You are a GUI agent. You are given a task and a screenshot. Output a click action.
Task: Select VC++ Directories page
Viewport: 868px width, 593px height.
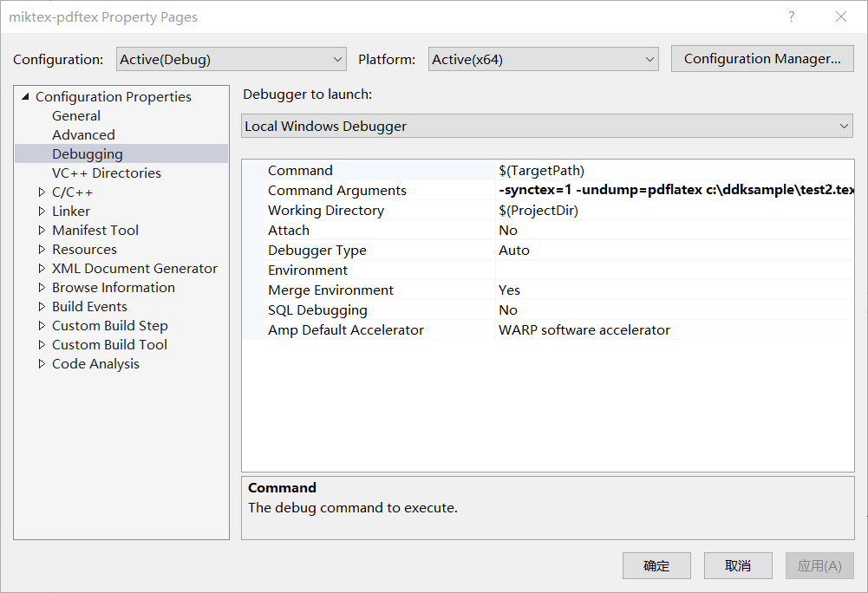[106, 173]
